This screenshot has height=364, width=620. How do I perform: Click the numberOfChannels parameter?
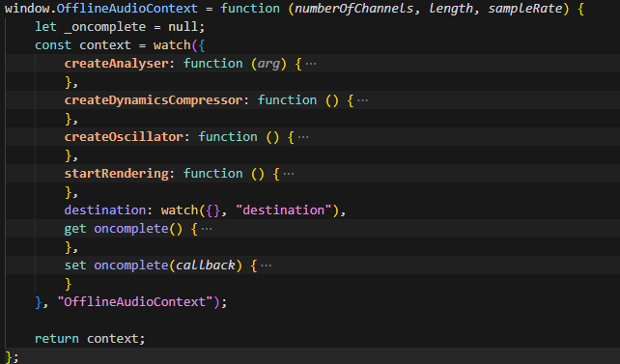354,9
